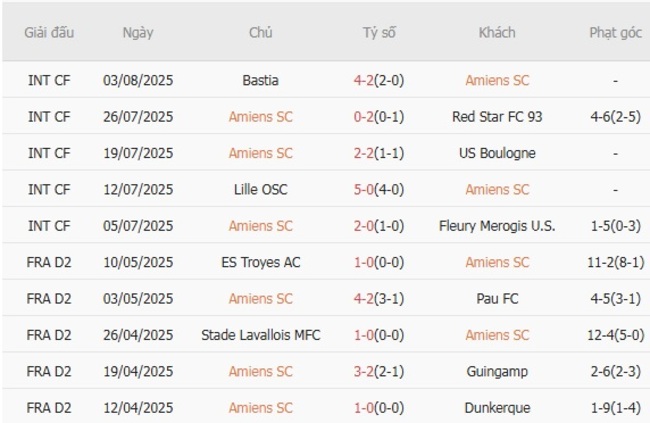Select the Tỷ số column header

point(379,32)
